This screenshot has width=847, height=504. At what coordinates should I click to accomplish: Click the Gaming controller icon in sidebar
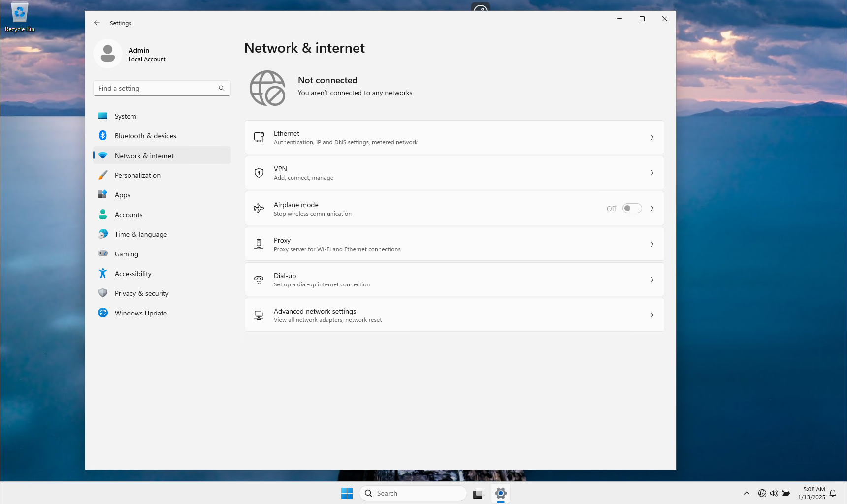pyautogui.click(x=103, y=254)
